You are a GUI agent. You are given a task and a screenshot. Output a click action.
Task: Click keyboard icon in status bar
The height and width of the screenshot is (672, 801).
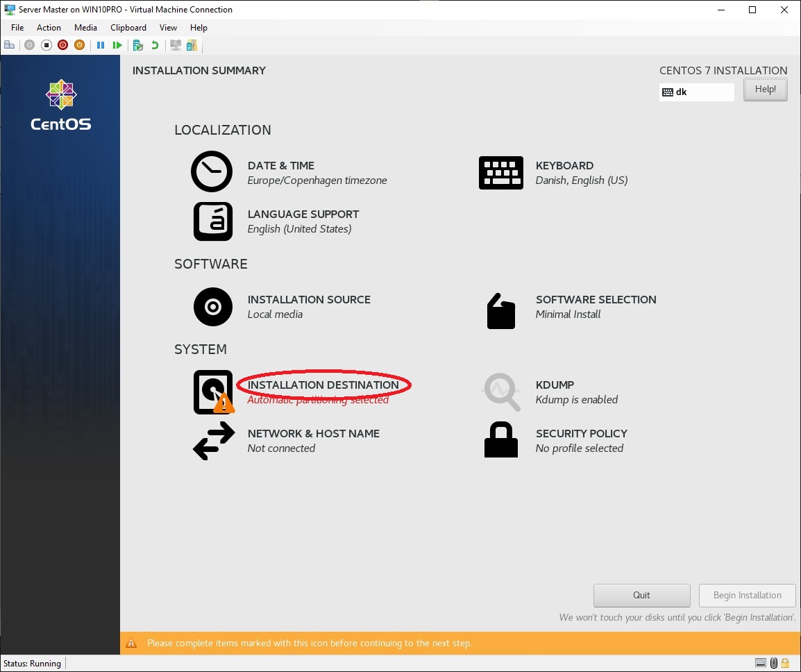point(761,663)
